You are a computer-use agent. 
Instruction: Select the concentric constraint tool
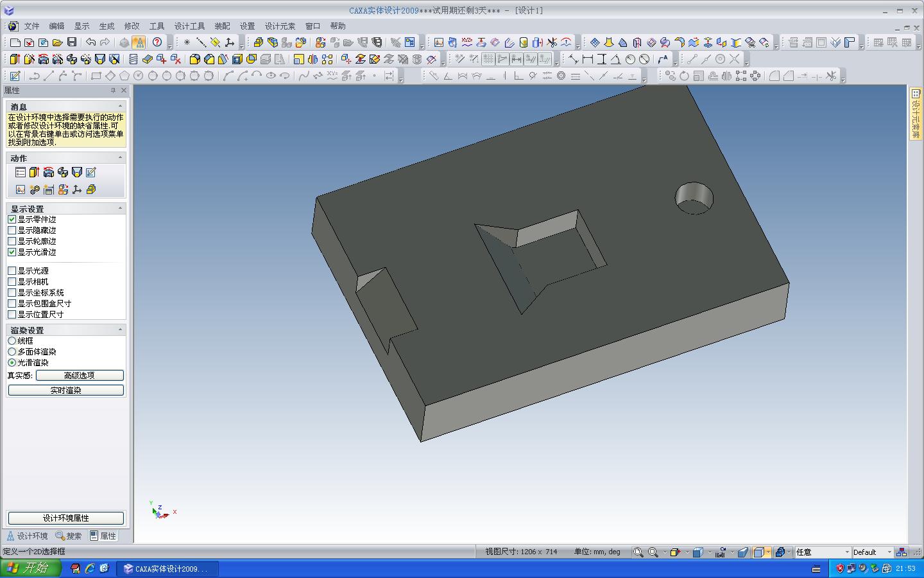561,76
